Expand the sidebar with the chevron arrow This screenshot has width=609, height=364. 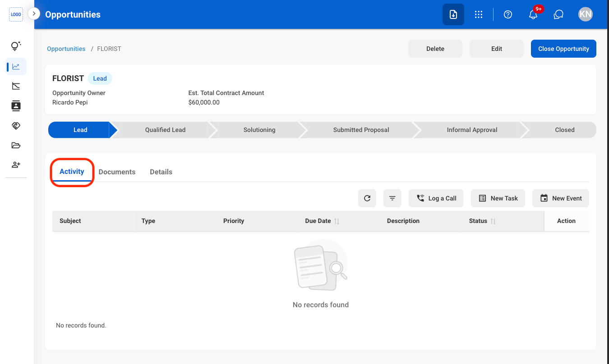34,14
